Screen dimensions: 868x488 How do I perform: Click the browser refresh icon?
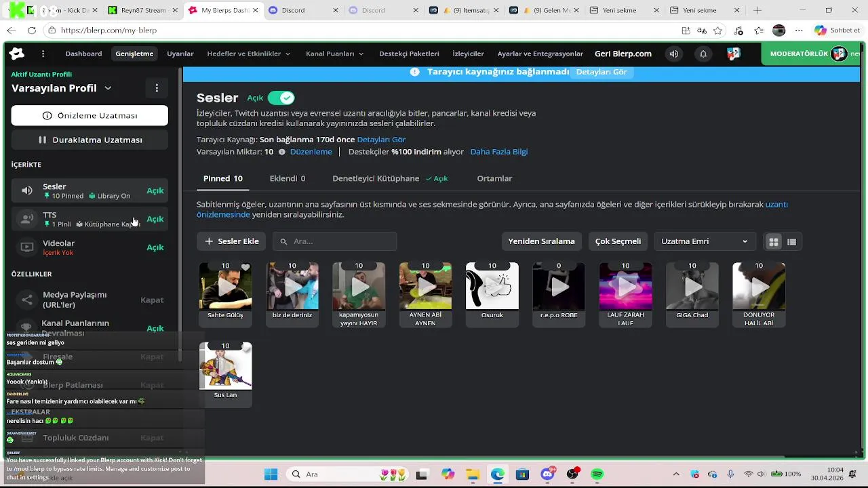pos(32,30)
